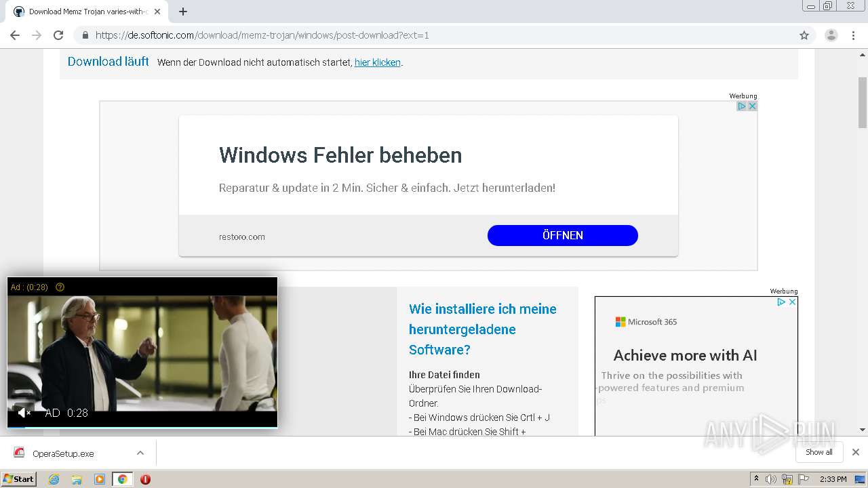Select the Download Memz Trojan tab
868x488 pixels.
coord(87,12)
